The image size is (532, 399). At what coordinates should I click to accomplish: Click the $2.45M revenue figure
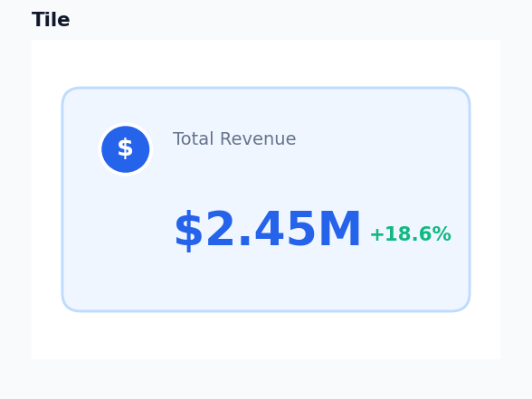(x=268, y=230)
